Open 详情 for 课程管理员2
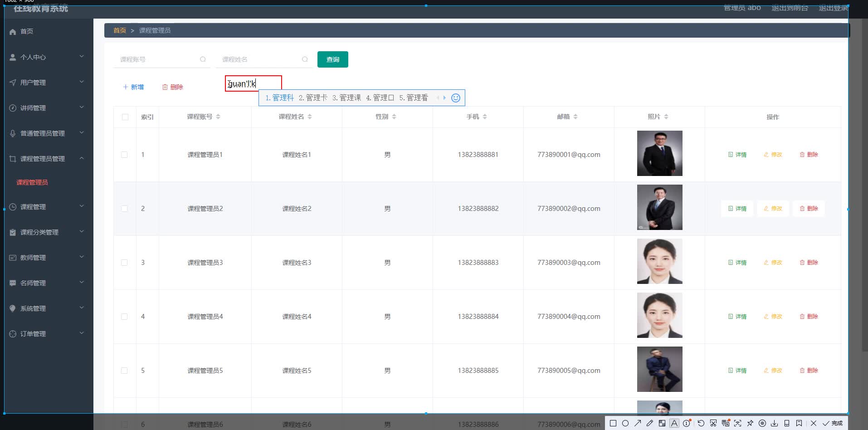The image size is (868, 430). (x=737, y=209)
